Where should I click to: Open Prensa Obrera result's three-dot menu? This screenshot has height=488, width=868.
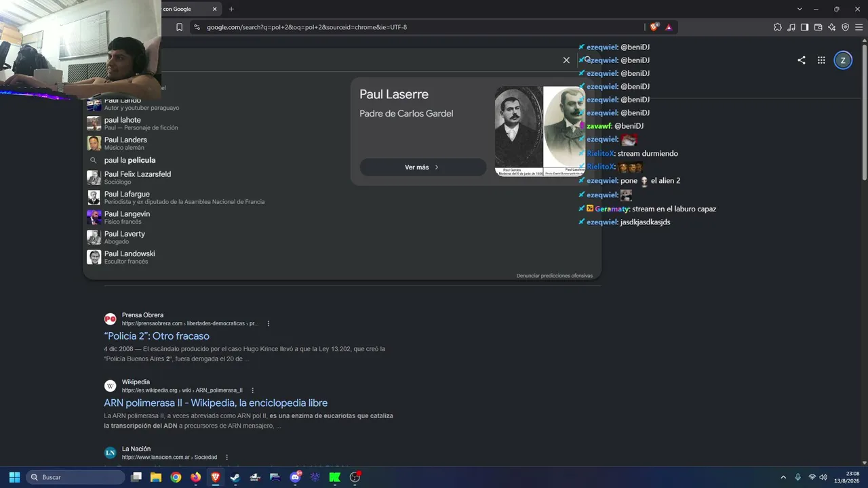(x=269, y=324)
